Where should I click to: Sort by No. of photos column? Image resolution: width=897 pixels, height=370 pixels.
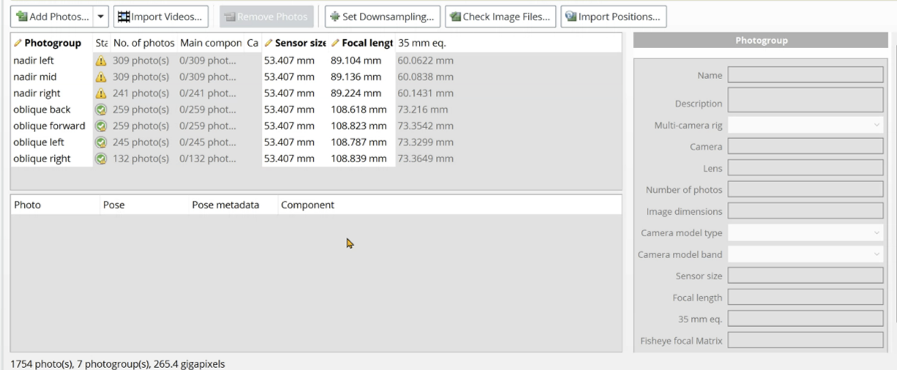coord(144,43)
